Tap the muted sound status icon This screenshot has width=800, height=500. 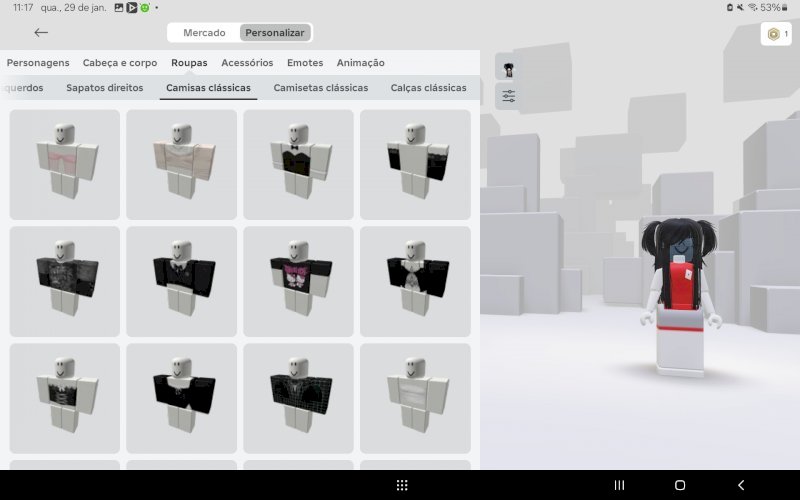pyautogui.click(x=740, y=8)
